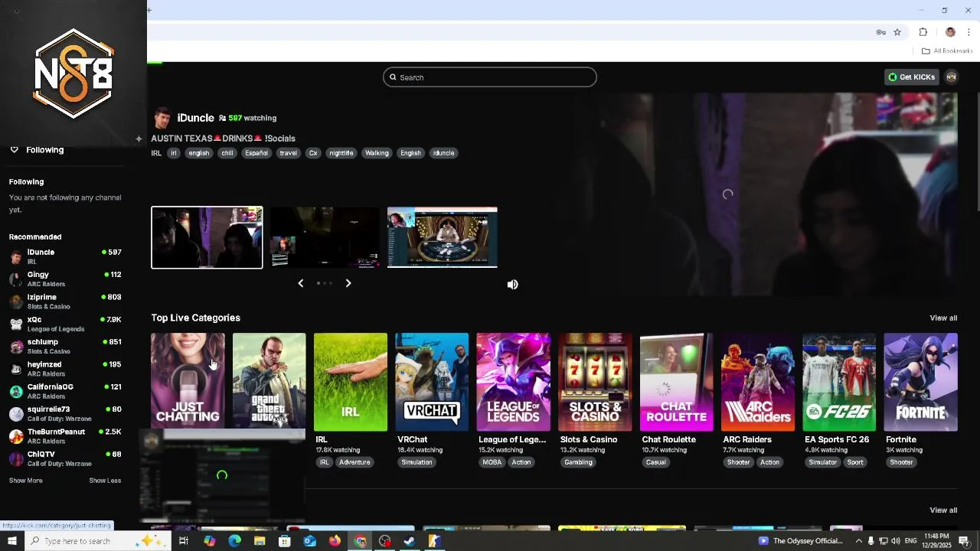Image resolution: width=980 pixels, height=551 pixels.
Task: Open the IRL category card
Action: click(351, 381)
